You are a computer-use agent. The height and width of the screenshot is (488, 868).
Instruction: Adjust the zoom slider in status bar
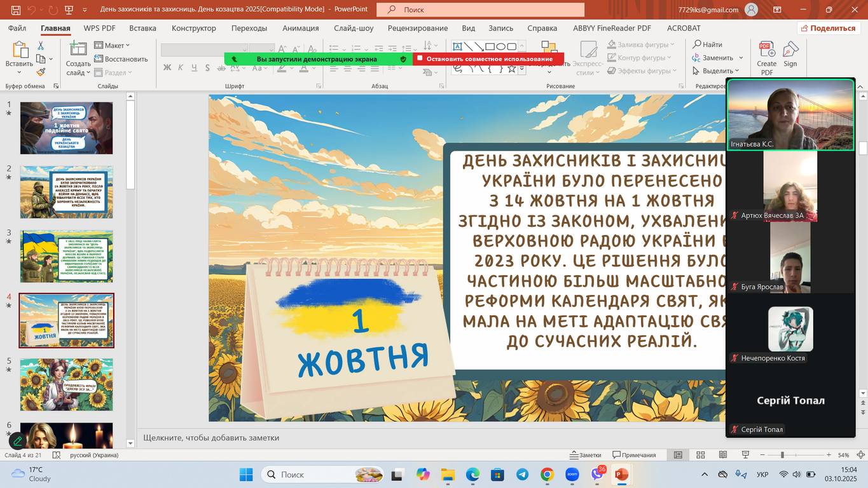click(782, 455)
